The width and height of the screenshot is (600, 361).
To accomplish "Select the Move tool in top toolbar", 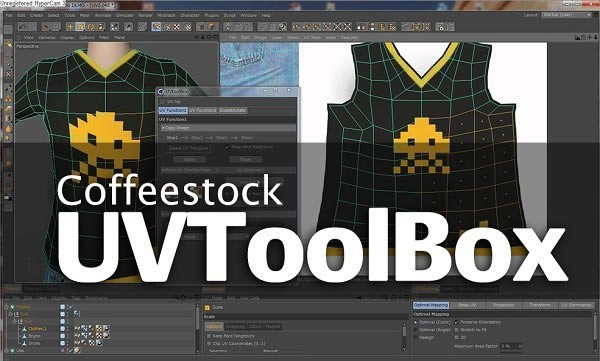I will click(x=70, y=27).
